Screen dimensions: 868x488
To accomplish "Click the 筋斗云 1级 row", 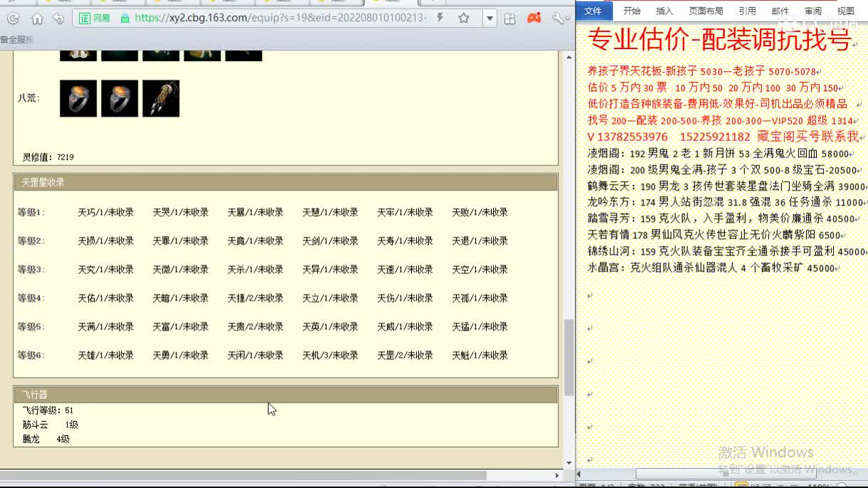I will 51,425.
